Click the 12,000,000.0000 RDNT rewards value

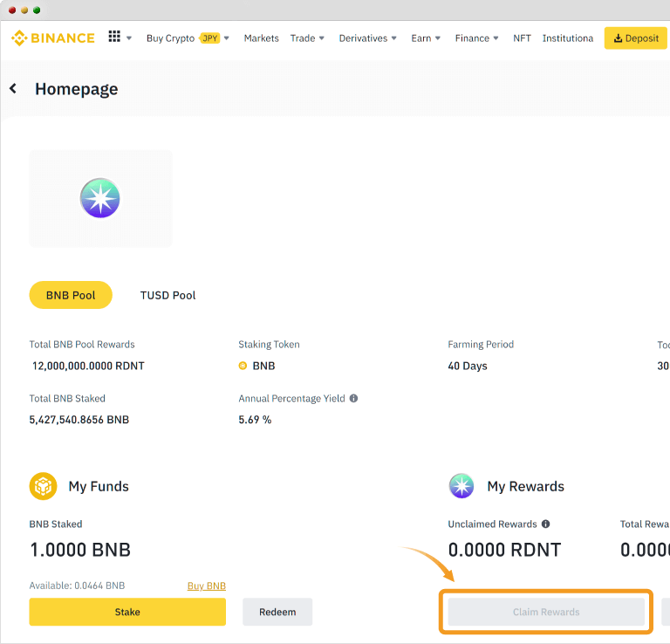tap(88, 366)
